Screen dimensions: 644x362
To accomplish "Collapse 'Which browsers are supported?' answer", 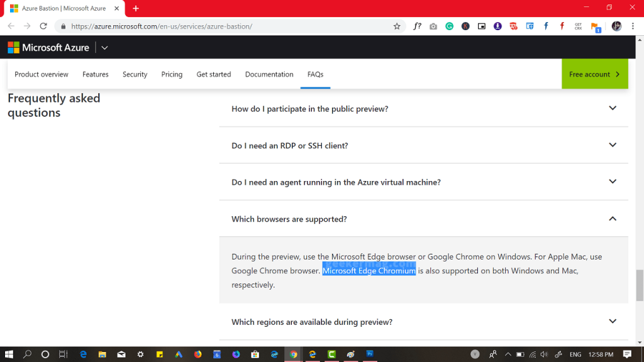I will click(x=424, y=219).
